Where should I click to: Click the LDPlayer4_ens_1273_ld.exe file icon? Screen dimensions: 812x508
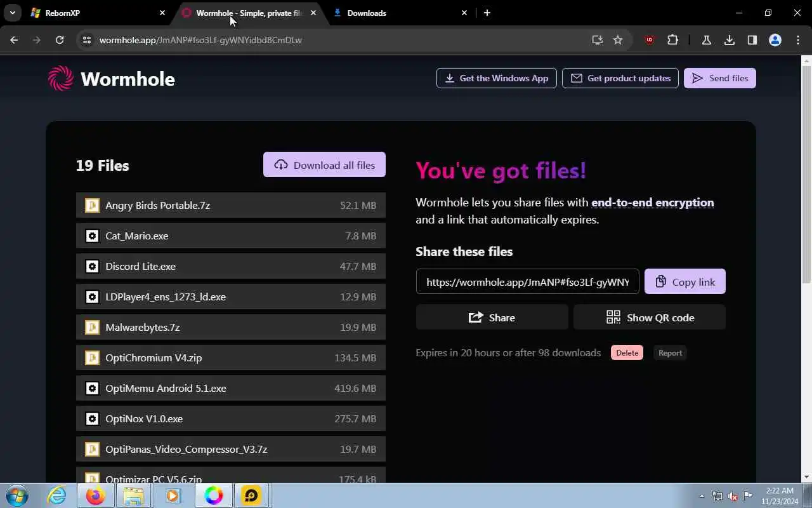click(x=92, y=297)
